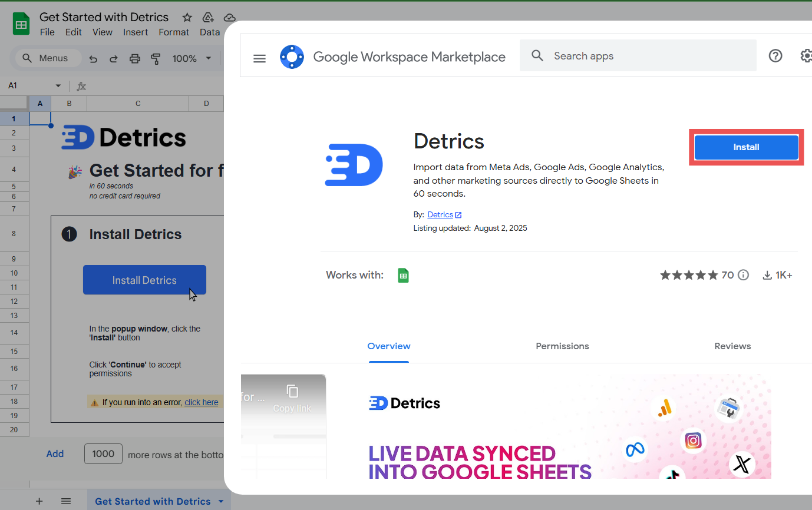Switch to the Overview tab
This screenshot has width=812, height=510.
pyautogui.click(x=389, y=346)
